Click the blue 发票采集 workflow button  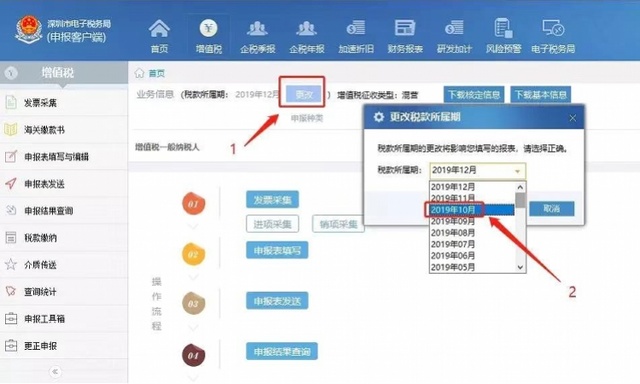[x=272, y=200]
